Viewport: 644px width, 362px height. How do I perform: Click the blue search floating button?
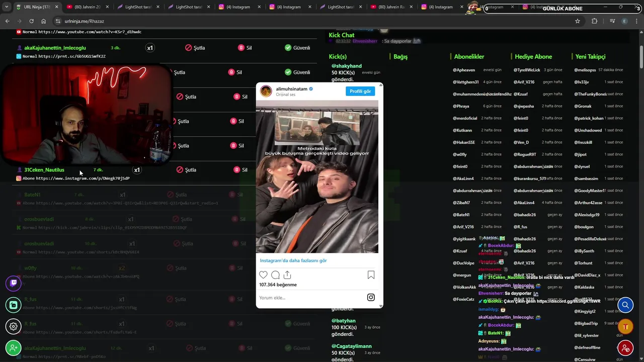625,305
